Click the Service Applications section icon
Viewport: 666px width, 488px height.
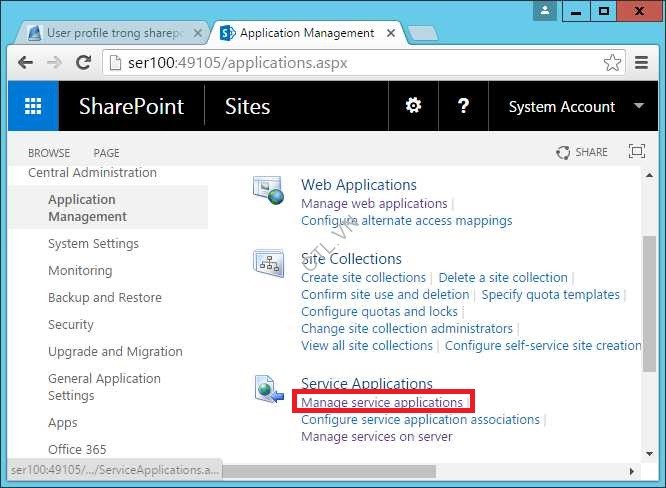tap(268, 390)
